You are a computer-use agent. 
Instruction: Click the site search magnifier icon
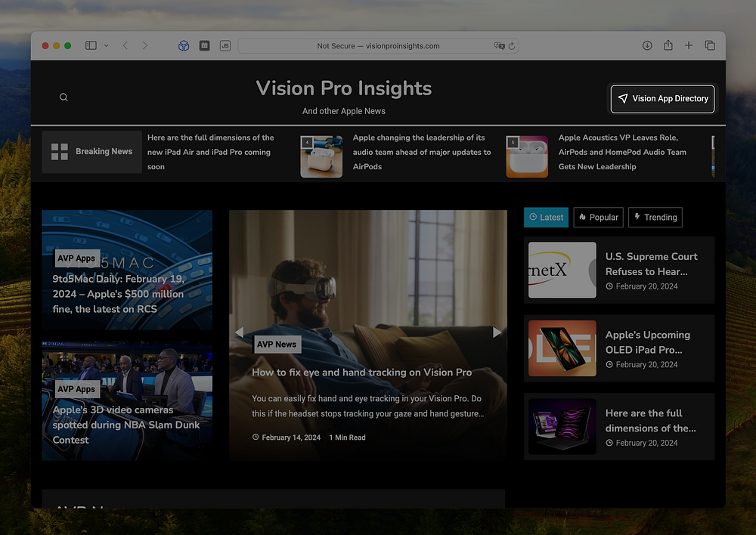click(x=64, y=97)
